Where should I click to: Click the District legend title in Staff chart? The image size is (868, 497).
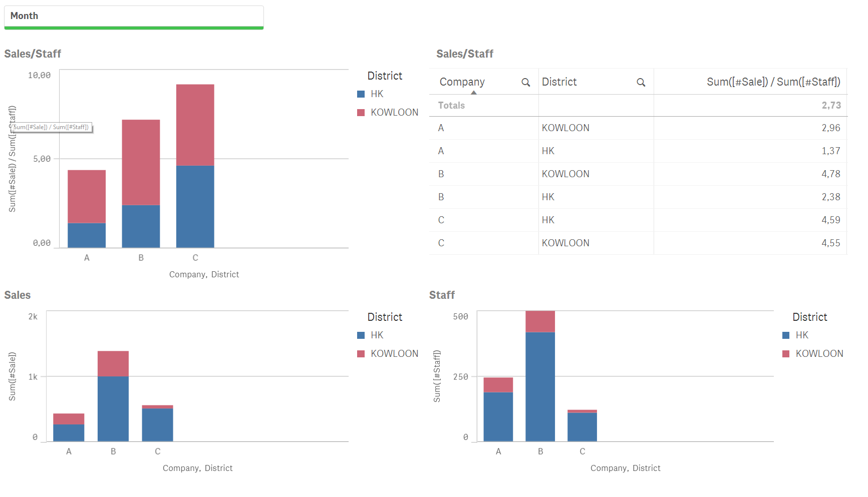[809, 317]
